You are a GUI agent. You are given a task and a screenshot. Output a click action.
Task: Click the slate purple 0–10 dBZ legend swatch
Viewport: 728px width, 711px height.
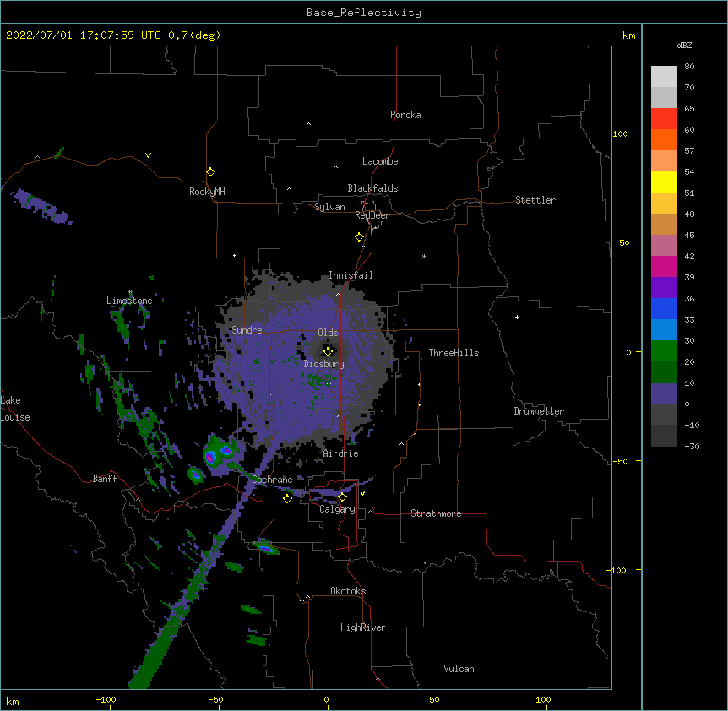[664, 393]
